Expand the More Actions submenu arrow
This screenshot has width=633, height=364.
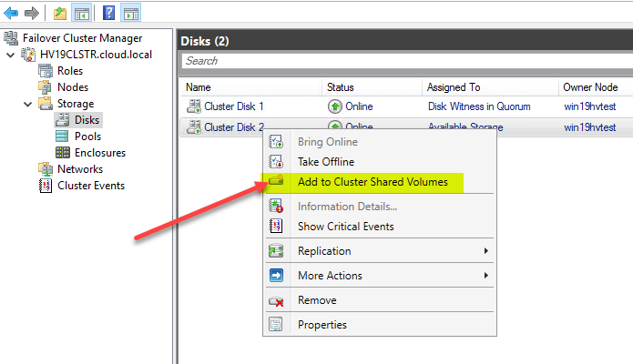click(x=486, y=276)
